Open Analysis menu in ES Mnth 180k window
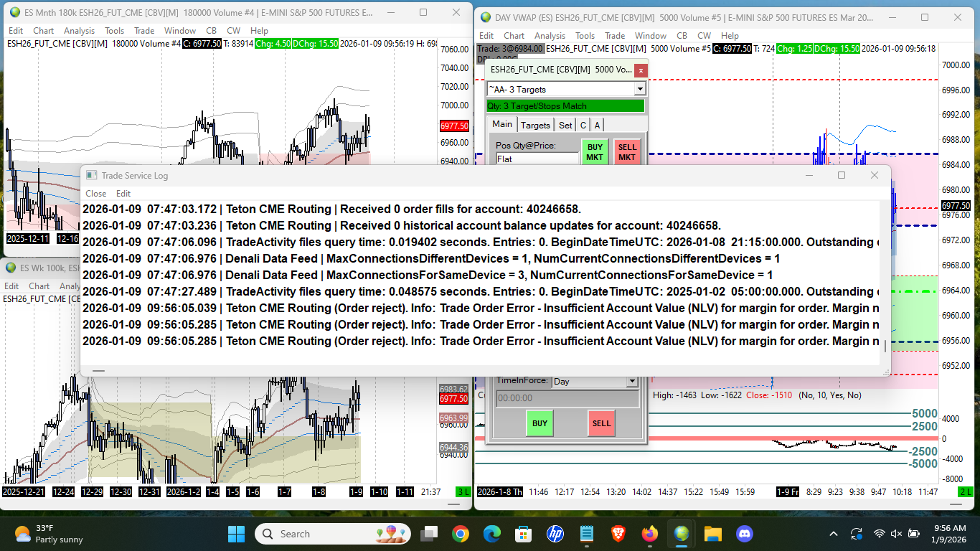The width and height of the screenshot is (980, 551). coord(79,31)
